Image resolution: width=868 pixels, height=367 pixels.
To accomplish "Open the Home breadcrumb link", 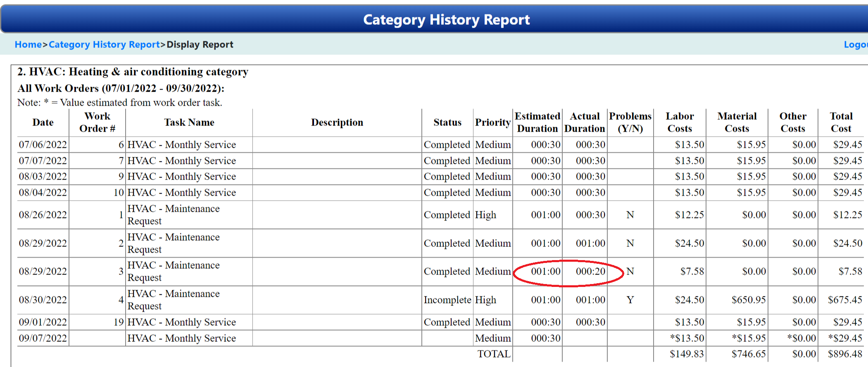I will [x=28, y=45].
